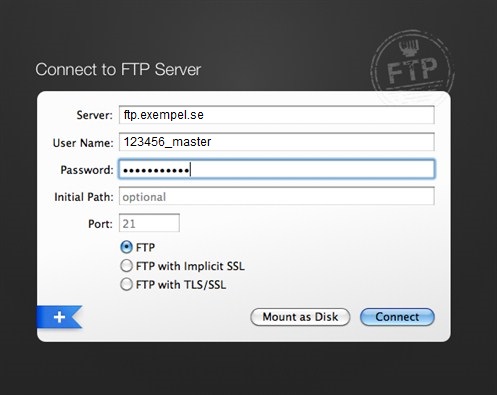Click the "Initial Path:" label
The height and width of the screenshot is (395, 497).
click(84, 197)
